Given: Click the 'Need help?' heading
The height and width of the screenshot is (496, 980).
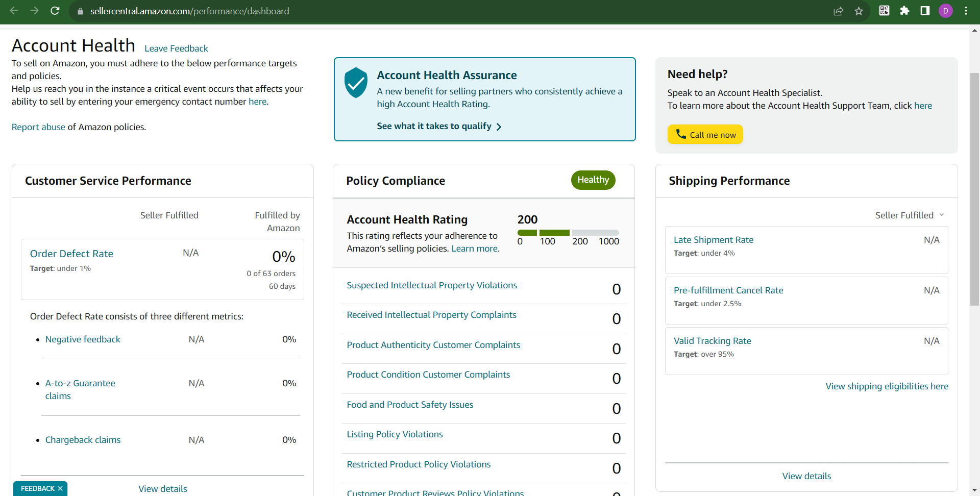Looking at the screenshot, I should (x=697, y=74).
